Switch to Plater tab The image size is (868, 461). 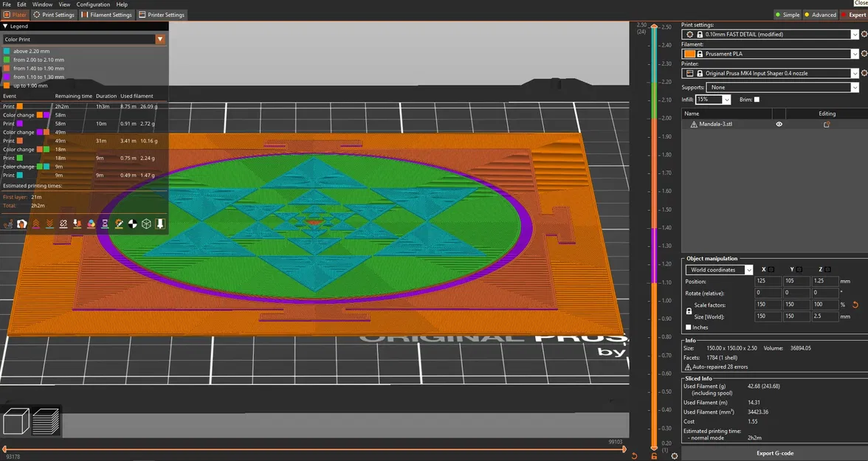[15, 15]
